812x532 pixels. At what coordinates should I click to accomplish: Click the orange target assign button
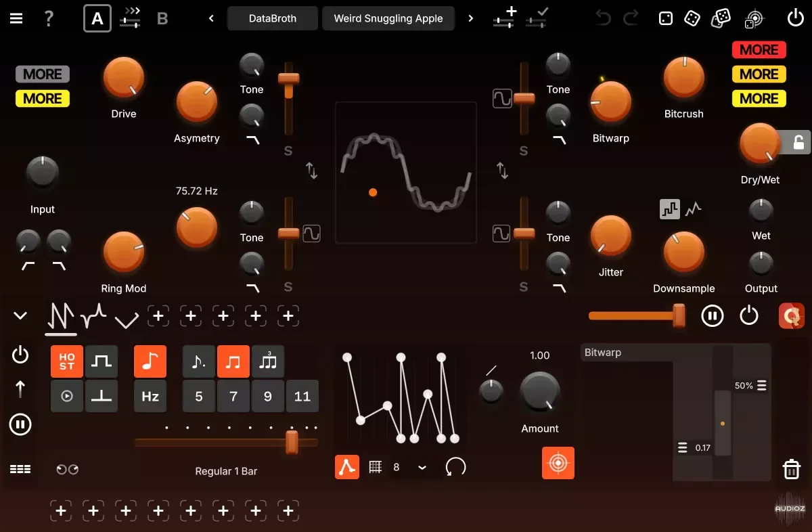coord(558,463)
